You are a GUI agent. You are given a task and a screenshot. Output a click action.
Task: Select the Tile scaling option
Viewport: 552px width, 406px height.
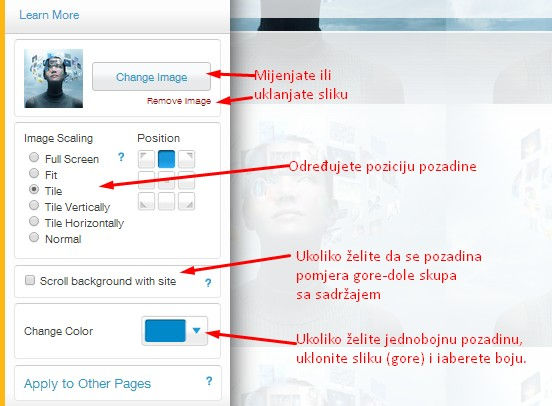34,189
